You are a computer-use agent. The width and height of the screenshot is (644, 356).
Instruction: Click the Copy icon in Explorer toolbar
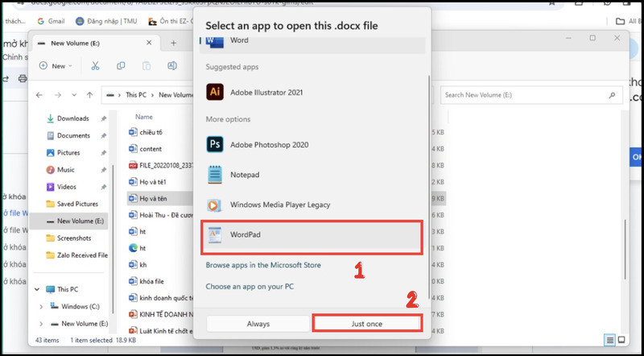click(121, 66)
